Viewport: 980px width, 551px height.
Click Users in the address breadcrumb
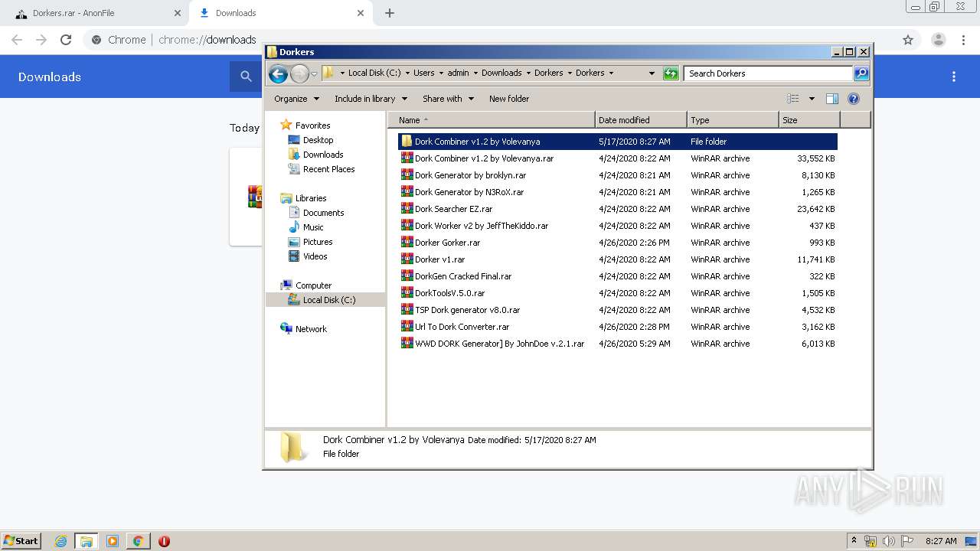point(423,73)
